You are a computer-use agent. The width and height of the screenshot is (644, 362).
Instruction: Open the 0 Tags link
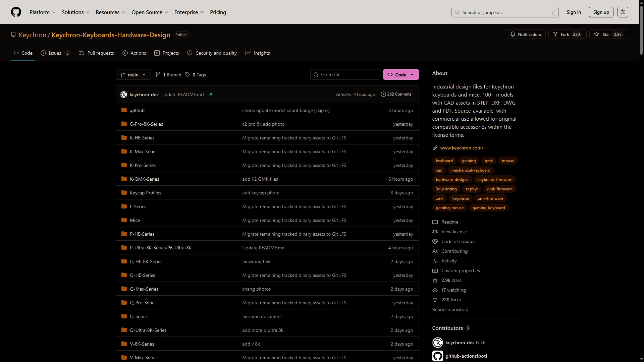(x=196, y=75)
